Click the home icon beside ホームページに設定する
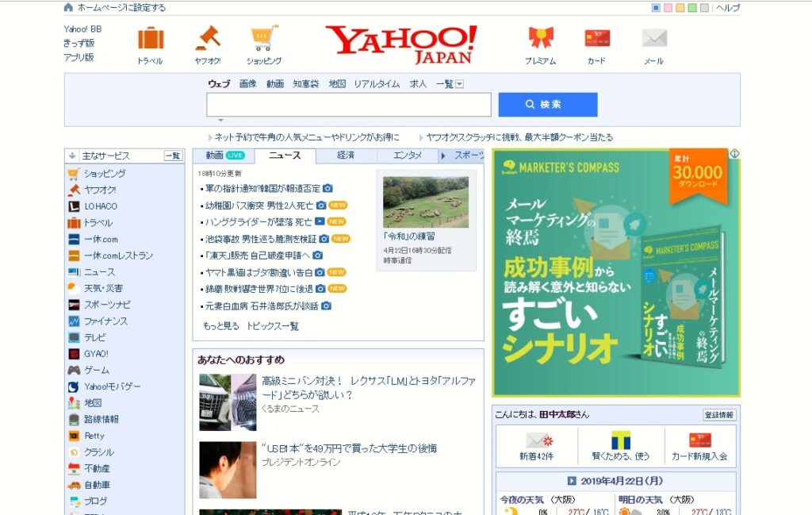 [x=68, y=7]
